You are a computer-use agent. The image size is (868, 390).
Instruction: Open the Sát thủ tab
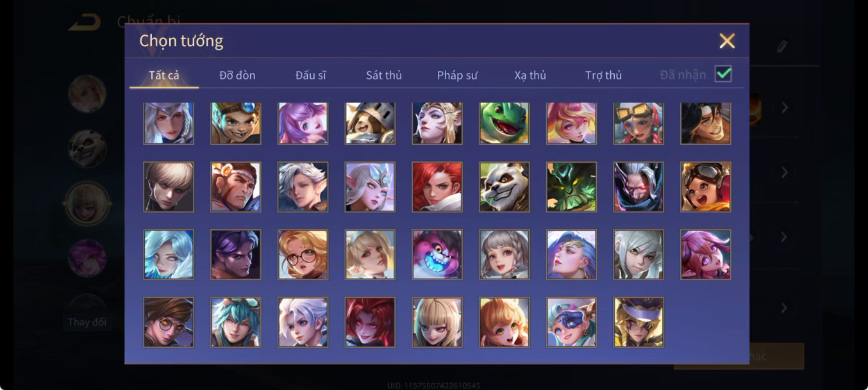click(384, 76)
